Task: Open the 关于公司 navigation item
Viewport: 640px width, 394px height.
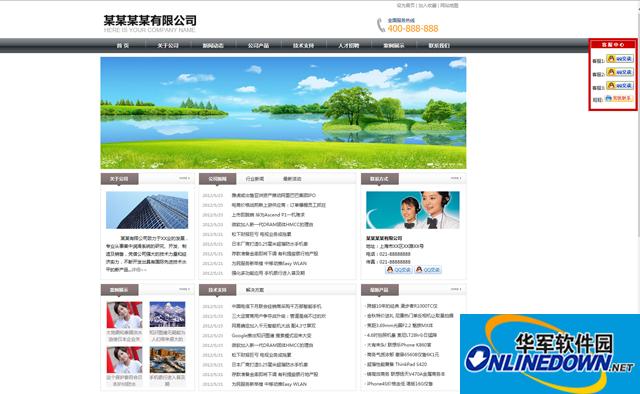Action: click(168, 45)
